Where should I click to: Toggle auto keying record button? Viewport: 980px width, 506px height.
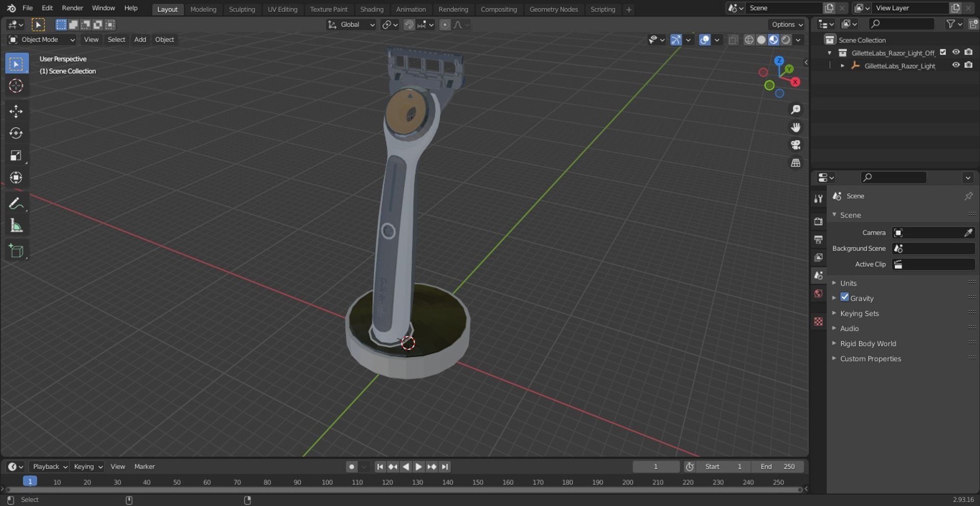pos(351,467)
